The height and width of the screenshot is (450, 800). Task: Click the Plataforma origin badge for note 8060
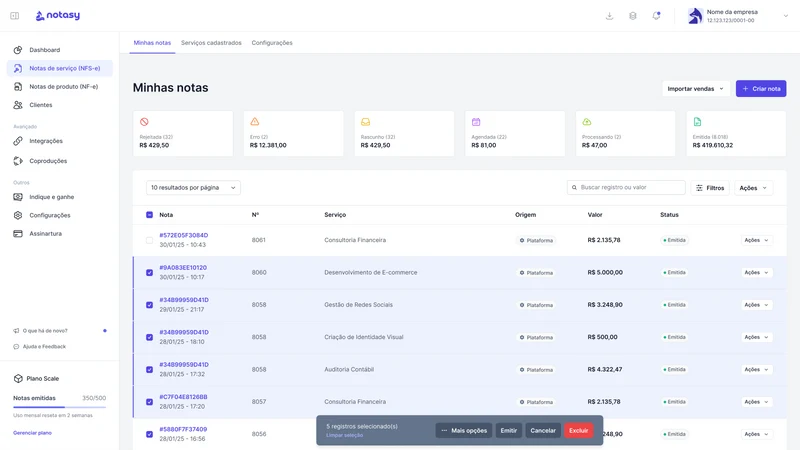(x=536, y=273)
